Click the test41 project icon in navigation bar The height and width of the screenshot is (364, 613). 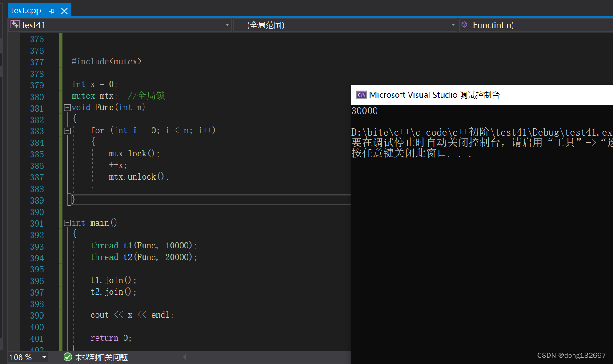(x=15, y=25)
